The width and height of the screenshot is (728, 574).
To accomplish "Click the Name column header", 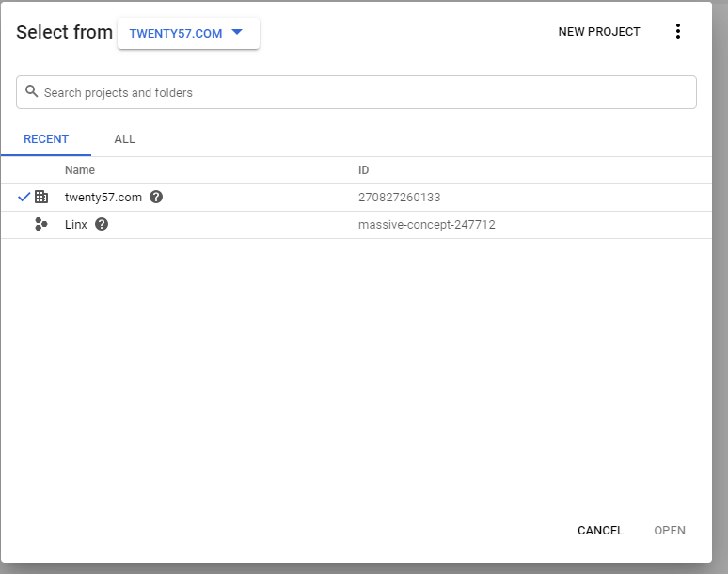I will pyautogui.click(x=80, y=170).
